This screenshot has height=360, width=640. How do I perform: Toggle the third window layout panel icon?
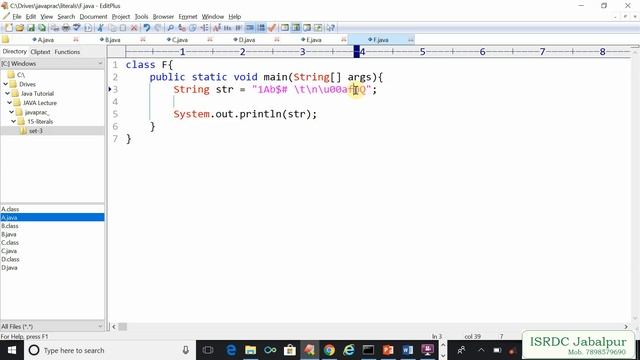307,28
